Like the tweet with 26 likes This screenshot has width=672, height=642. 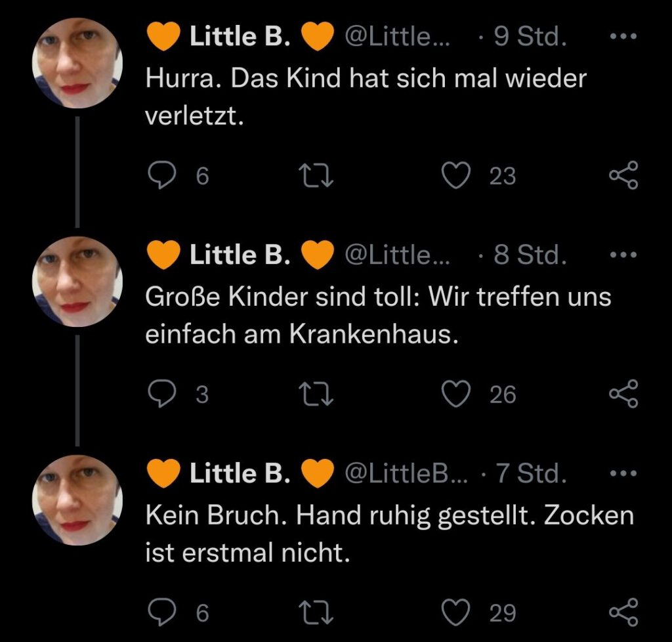coord(456,394)
